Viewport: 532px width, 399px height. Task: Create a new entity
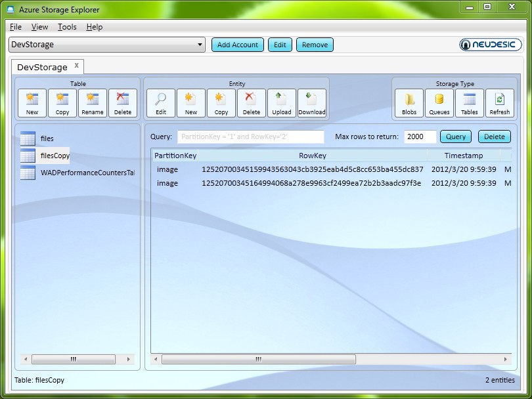(x=191, y=103)
